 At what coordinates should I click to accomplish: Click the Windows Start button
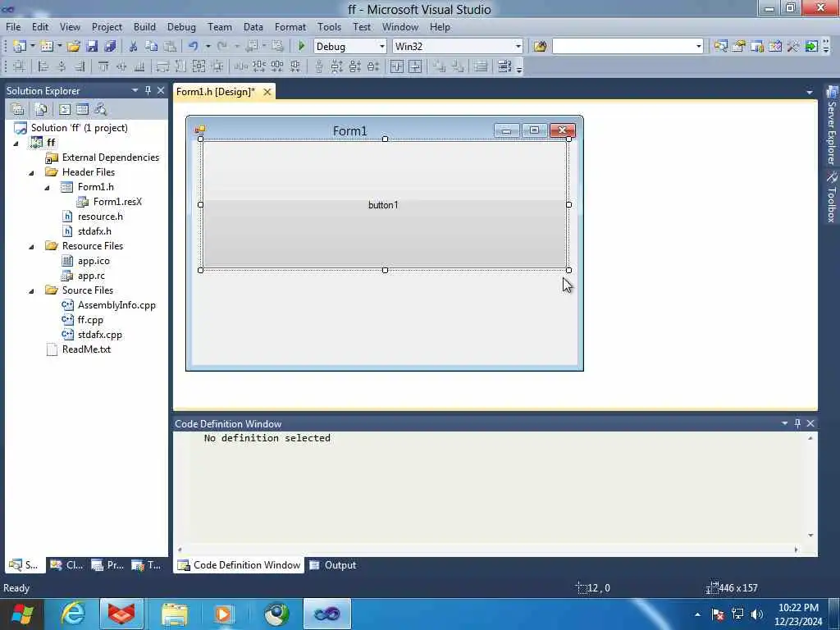[x=22, y=614]
